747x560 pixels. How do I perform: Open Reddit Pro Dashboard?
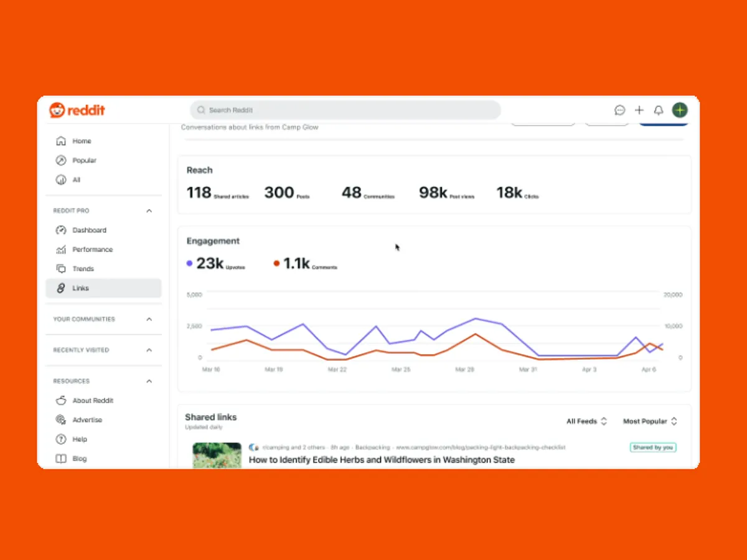89,230
